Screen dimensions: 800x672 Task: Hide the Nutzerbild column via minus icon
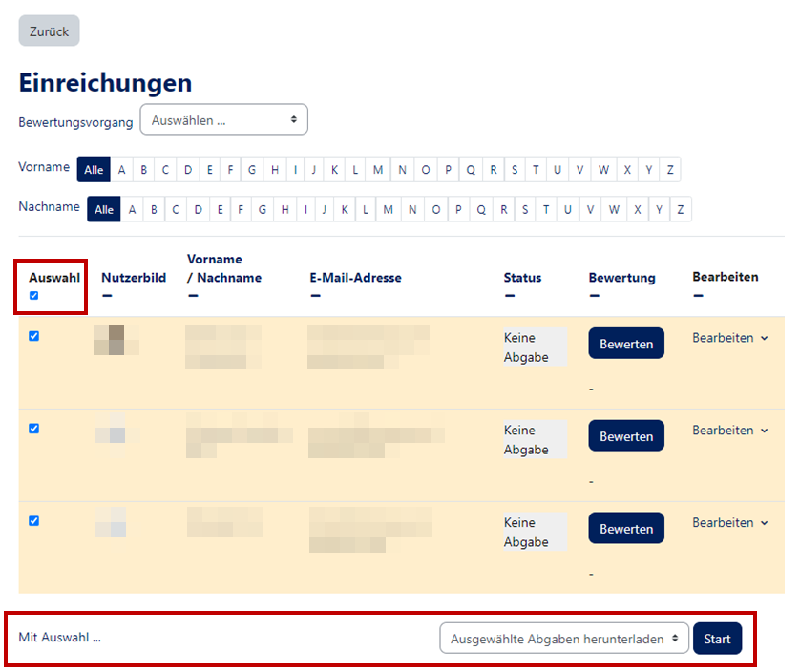click(x=107, y=296)
